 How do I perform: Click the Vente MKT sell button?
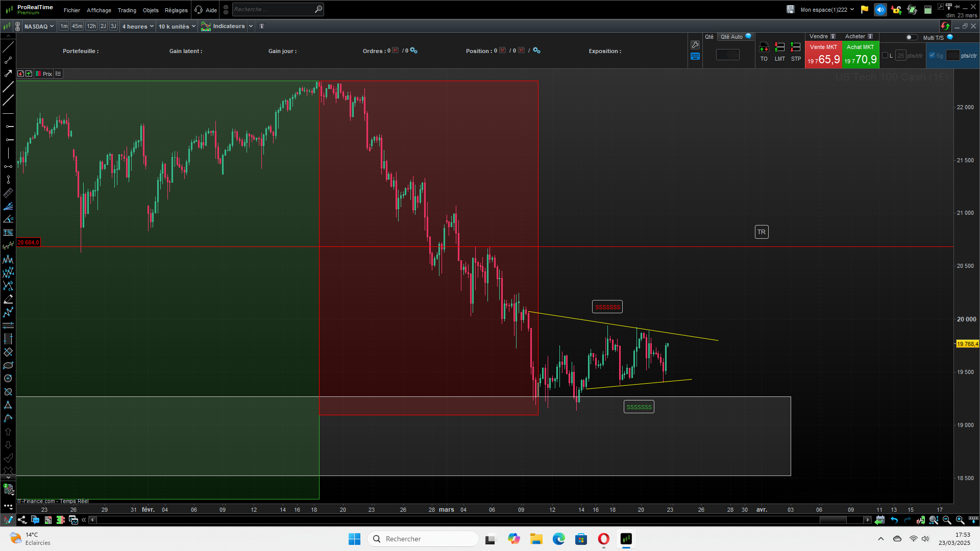click(823, 55)
